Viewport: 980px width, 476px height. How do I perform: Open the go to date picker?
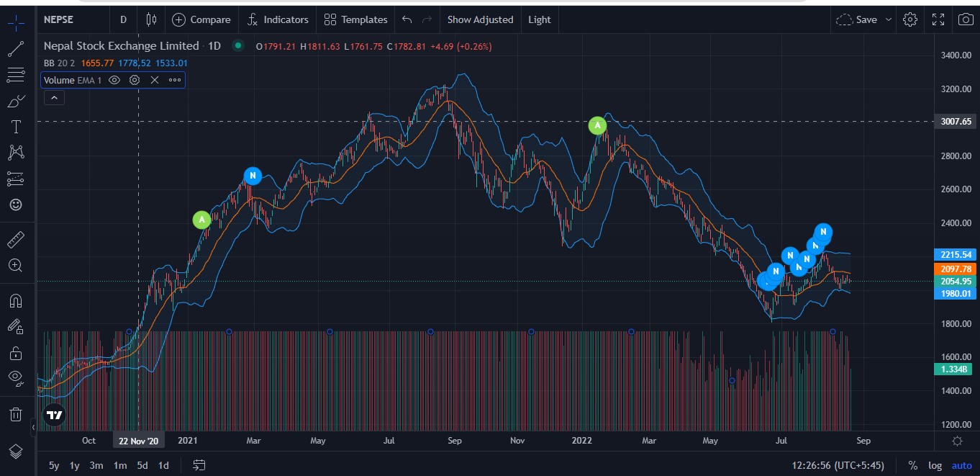(199, 465)
